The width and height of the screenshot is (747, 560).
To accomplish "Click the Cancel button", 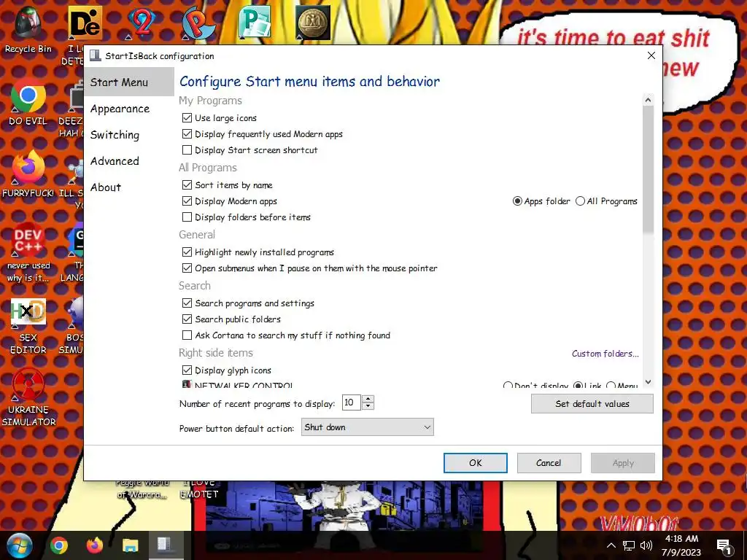I will [x=549, y=463].
